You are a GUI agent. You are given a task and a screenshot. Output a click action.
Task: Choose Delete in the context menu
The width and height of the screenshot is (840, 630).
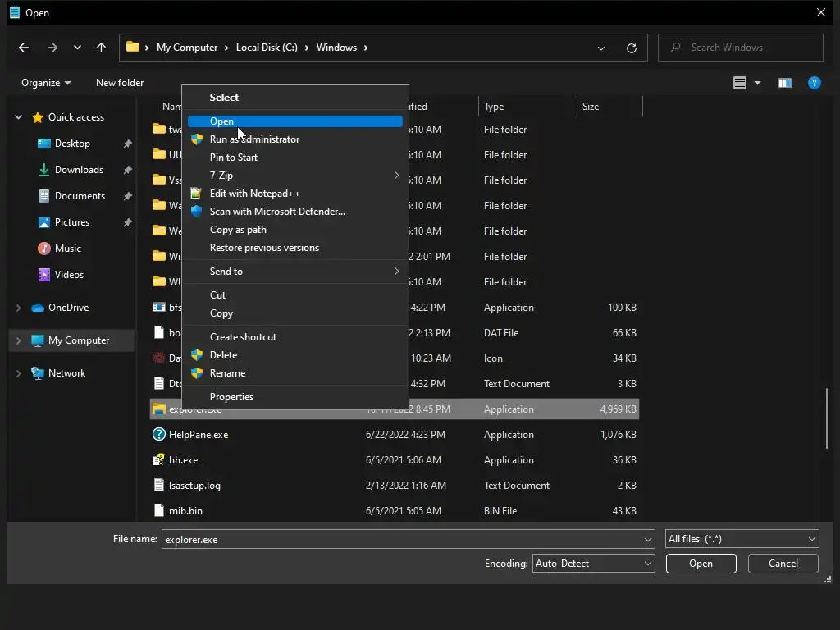click(x=294, y=355)
